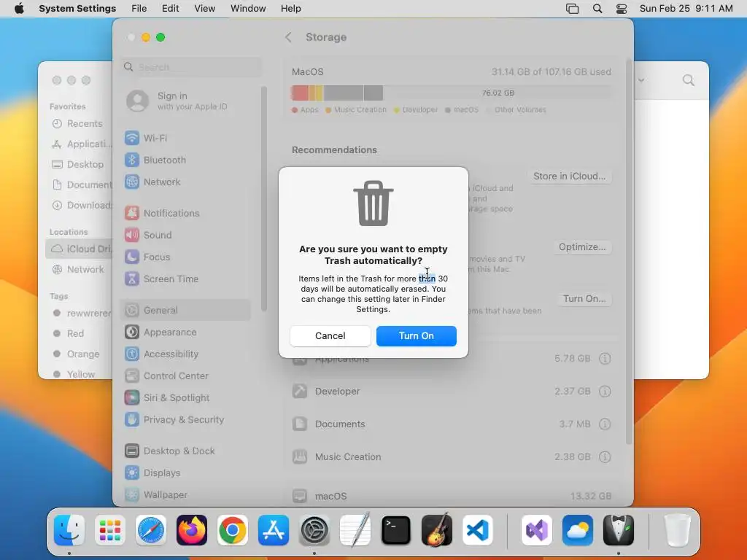Show info for Music Creation storage row
Screen dimensions: 747x560
click(605, 456)
